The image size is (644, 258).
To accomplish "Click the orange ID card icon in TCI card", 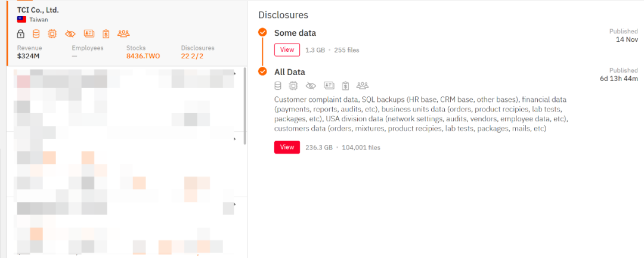I will coord(89,34).
